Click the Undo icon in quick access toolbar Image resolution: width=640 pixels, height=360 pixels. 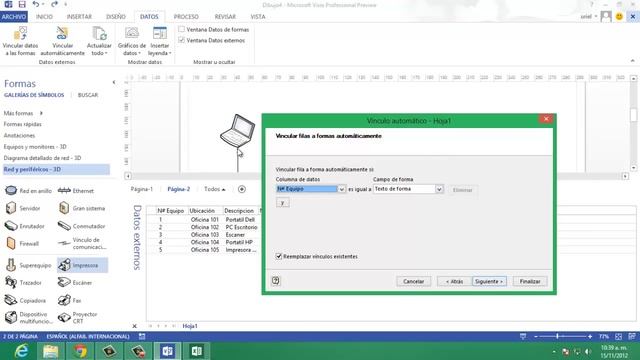click(36, 4)
